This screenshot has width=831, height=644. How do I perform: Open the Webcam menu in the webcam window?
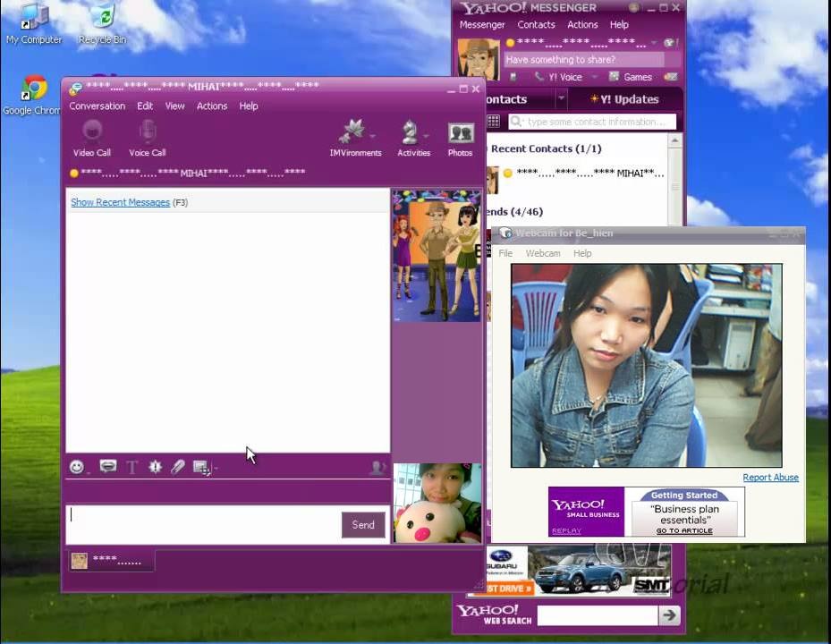tap(542, 253)
